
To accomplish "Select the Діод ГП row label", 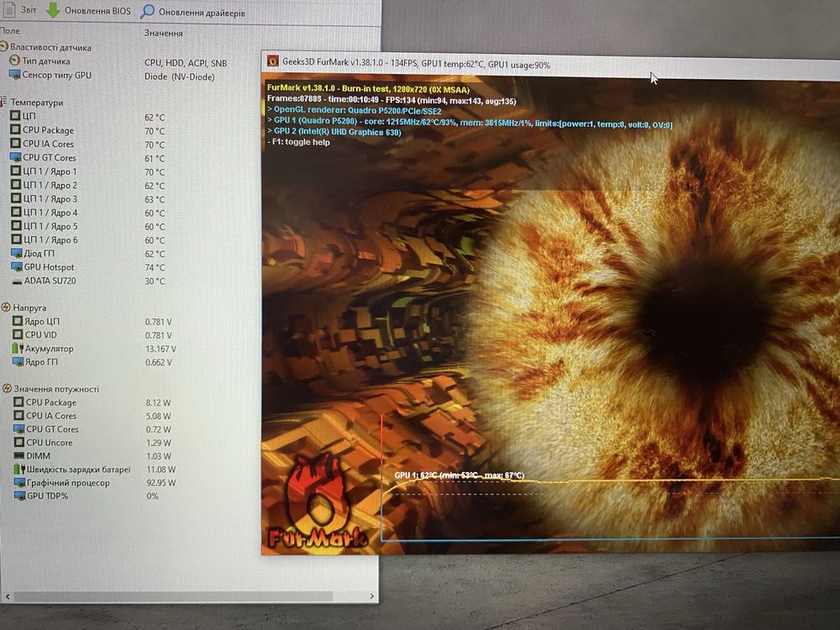I will coord(39,254).
